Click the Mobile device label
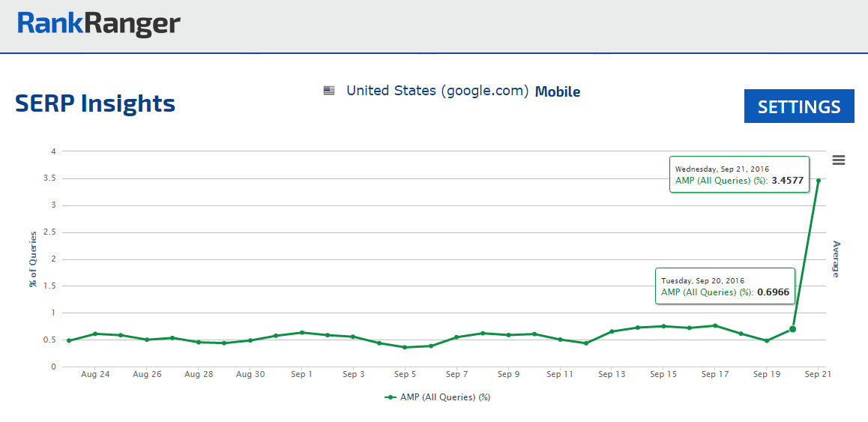Viewport: 868px width, 422px height. (558, 91)
